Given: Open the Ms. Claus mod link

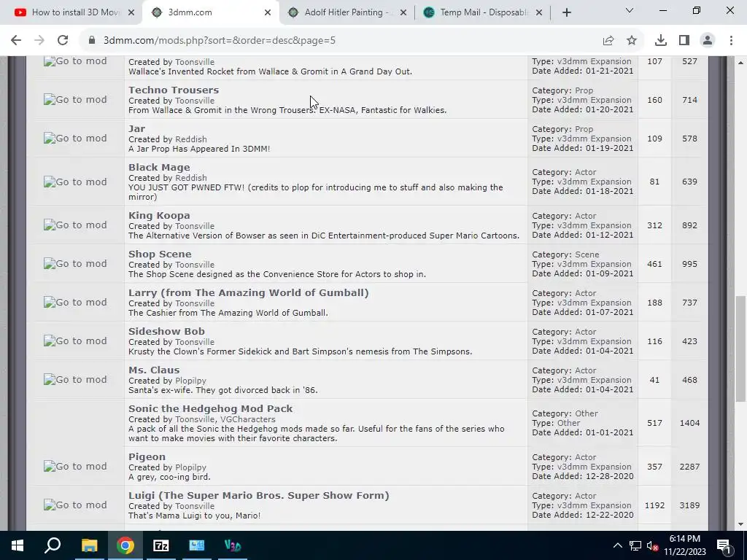Looking at the screenshot, I should tap(154, 370).
